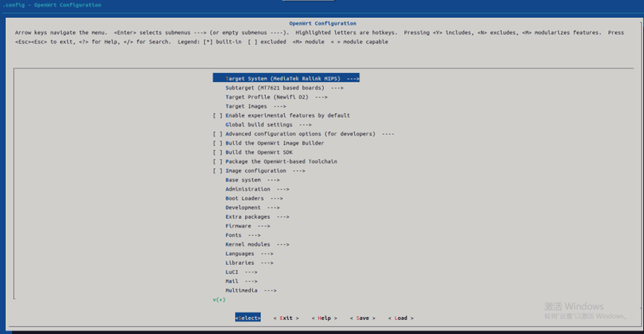Image resolution: width=644 pixels, height=334 pixels.
Task: Click the Exit button
Action: 286,318
